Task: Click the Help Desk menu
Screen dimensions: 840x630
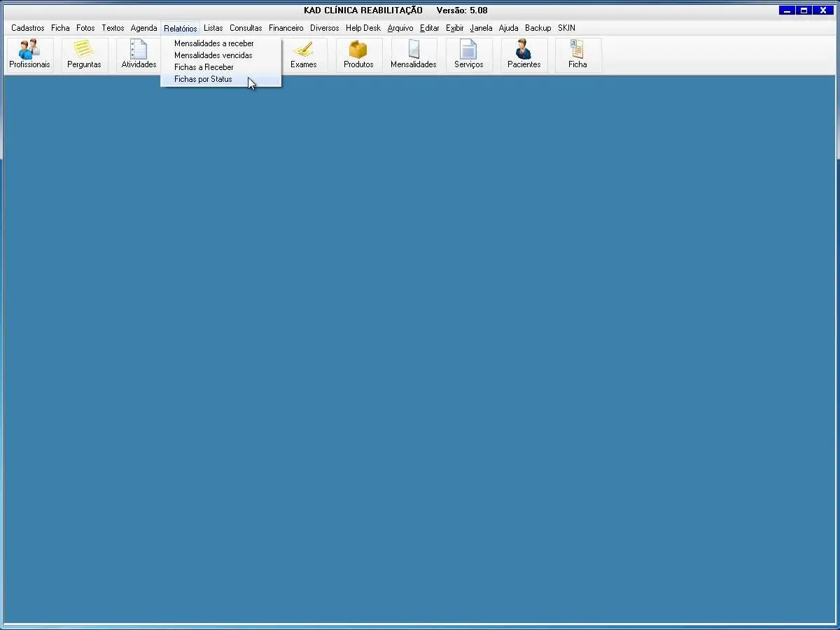Action: 363,28
